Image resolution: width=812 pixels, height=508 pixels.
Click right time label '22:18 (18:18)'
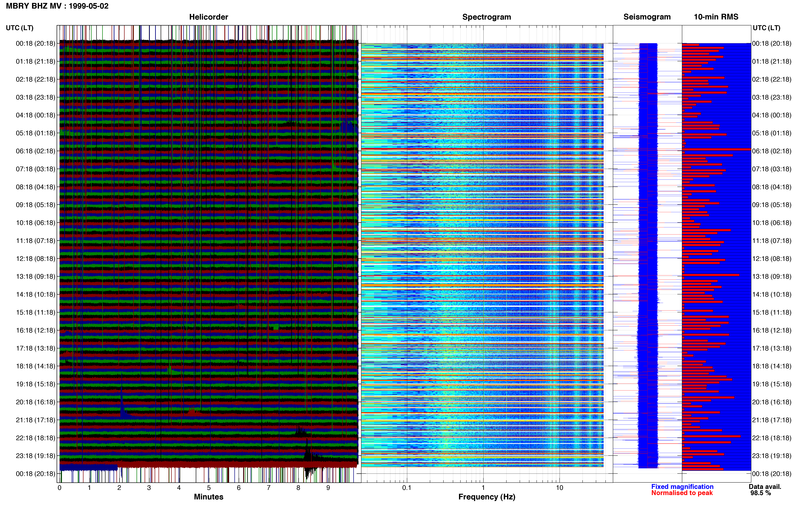pyautogui.click(x=772, y=438)
